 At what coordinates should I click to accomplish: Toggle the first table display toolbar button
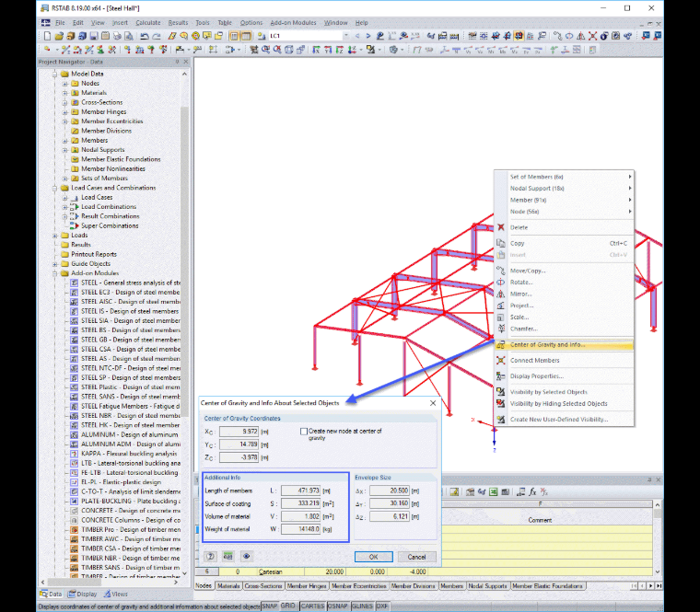click(234, 36)
